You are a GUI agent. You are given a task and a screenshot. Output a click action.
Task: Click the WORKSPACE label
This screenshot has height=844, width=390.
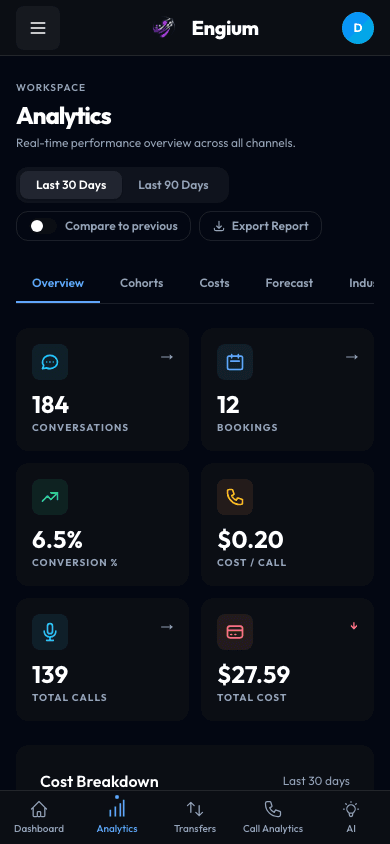tap(51, 88)
